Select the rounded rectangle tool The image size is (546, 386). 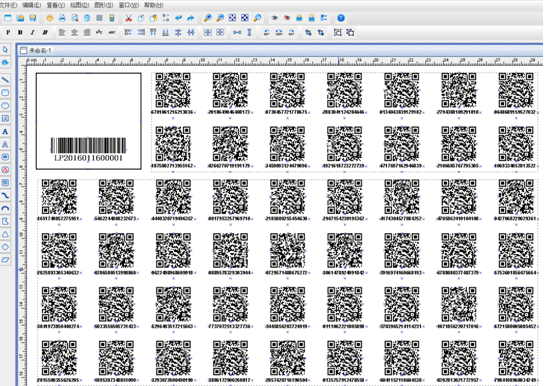(x=5, y=93)
